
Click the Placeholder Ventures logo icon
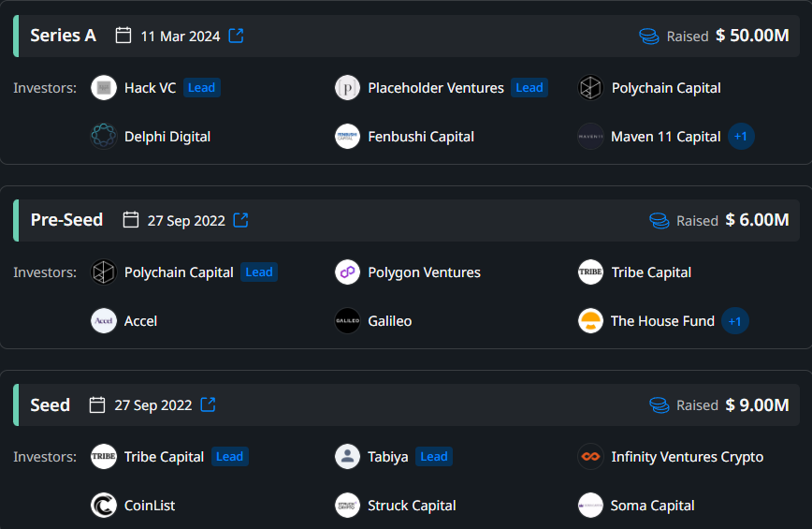click(x=347, y=88)
